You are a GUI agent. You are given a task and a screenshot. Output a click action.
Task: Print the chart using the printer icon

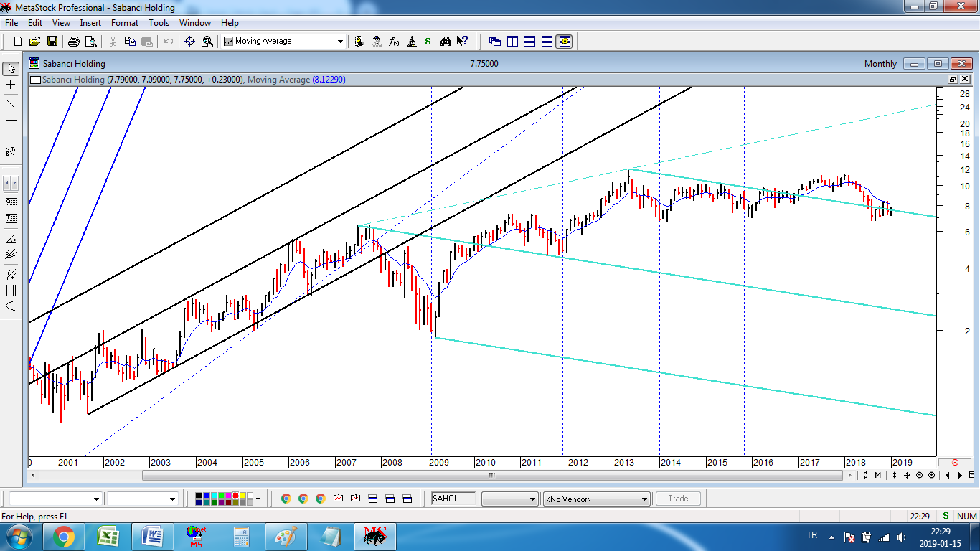[73, 41]
